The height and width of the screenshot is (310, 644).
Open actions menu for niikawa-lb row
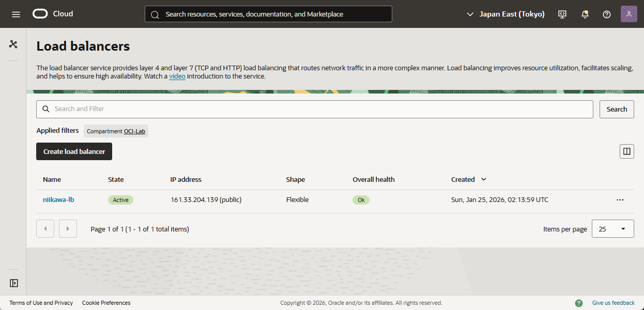click(620, 200)
